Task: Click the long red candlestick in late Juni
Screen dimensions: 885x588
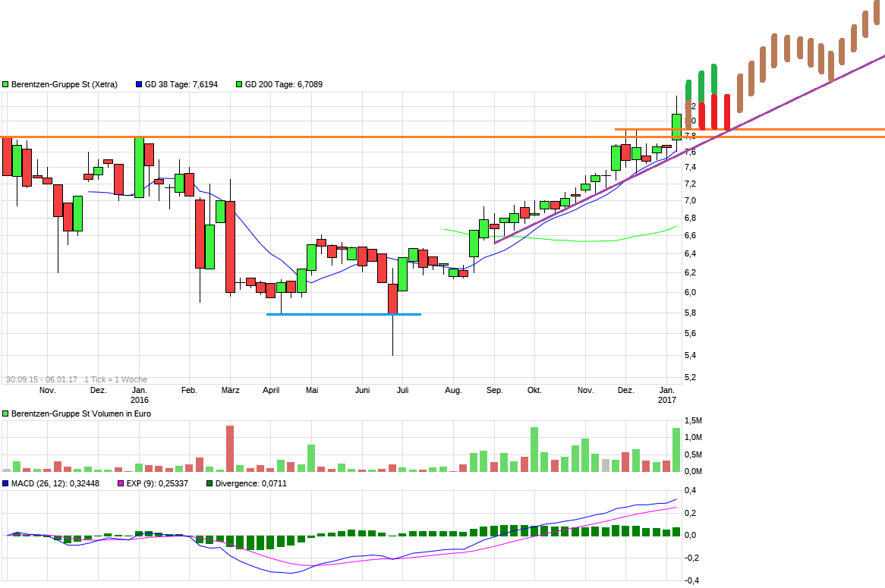Action: point(392,298)
